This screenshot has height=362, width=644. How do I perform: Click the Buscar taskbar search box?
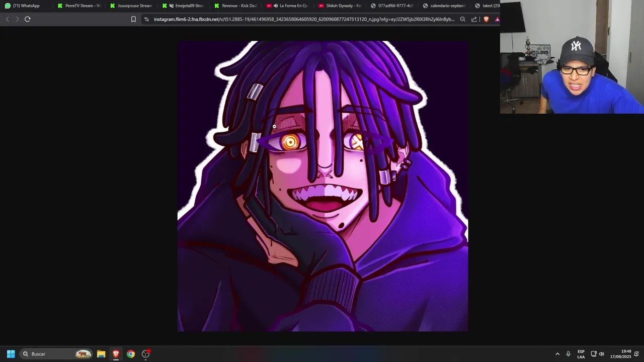click(56, 354)
